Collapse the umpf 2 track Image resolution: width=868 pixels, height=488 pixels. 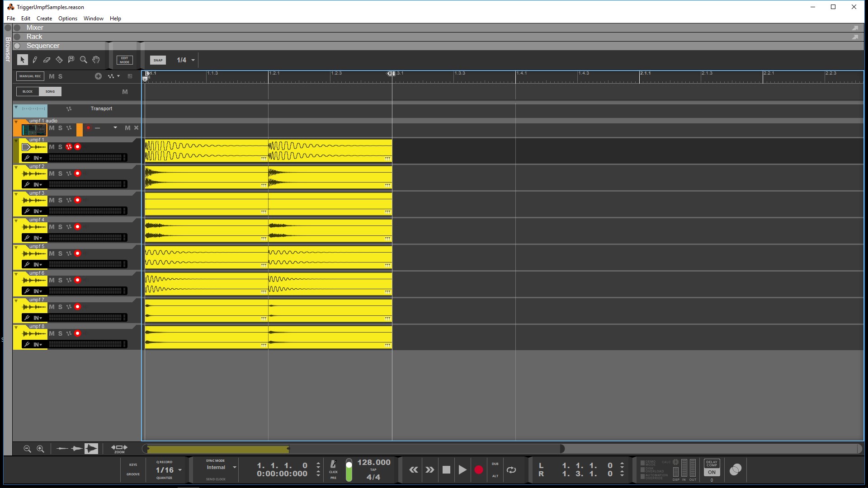pos(16,167)
